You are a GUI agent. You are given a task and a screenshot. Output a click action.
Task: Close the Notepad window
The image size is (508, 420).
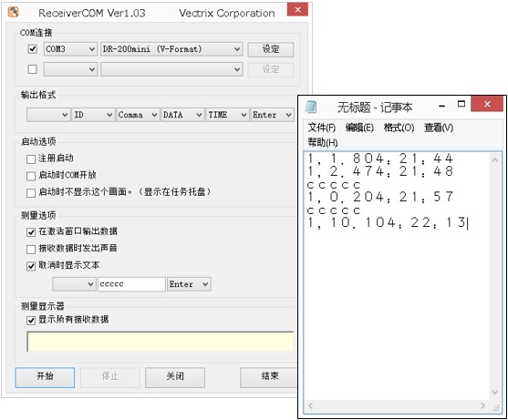(x=487, y=104)
